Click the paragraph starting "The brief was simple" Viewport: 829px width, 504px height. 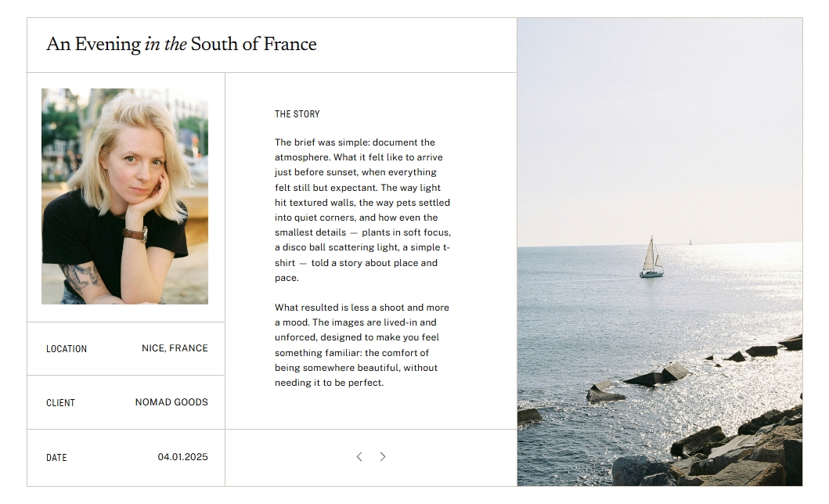click(362, 210)
